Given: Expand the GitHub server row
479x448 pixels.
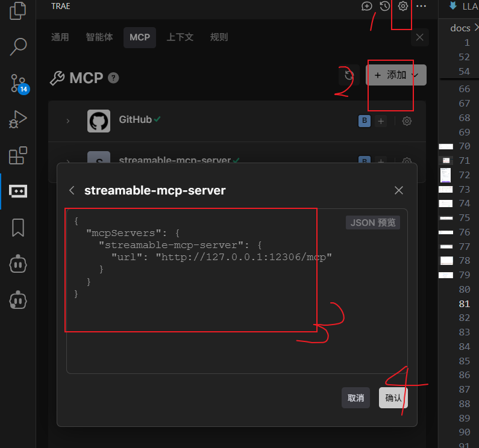Looking at the screenshot, I should pyautogui.click(x=68, y=121).
